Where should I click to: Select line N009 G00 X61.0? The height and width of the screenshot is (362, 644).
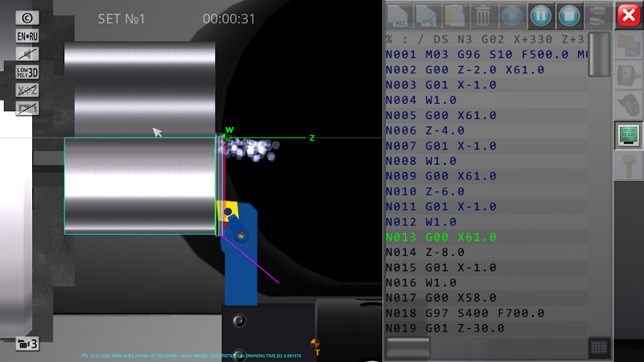[x=487, y=176]
